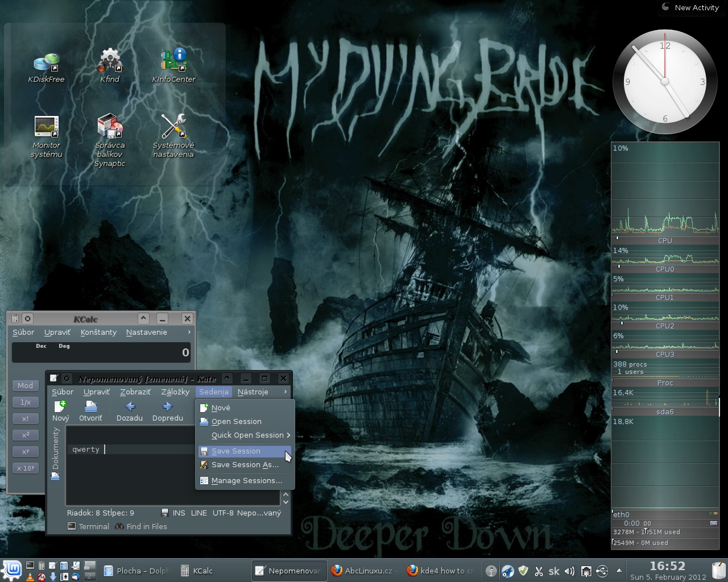Screen dimensions: 728x582
Task: Click the volume speaker icon in tray
Action: tap(569, 571)
